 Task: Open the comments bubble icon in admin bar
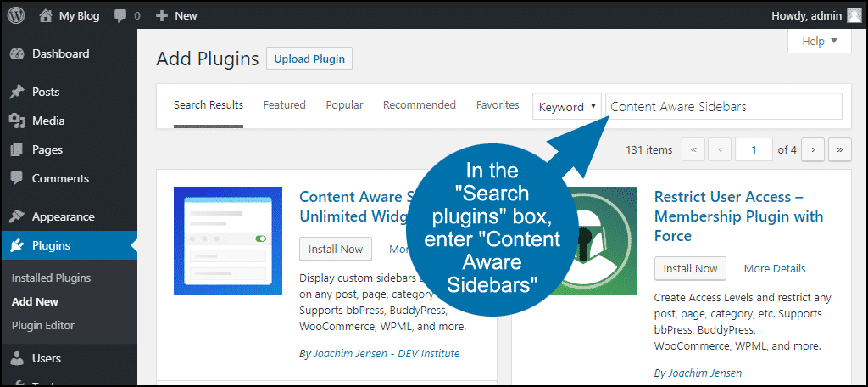tap(120, 16)
